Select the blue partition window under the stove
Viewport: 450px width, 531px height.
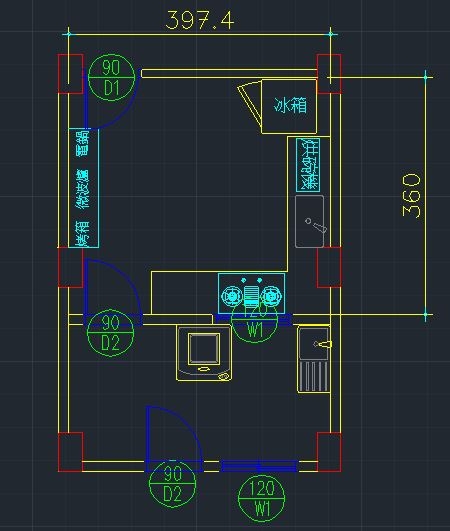coord(253,318)
